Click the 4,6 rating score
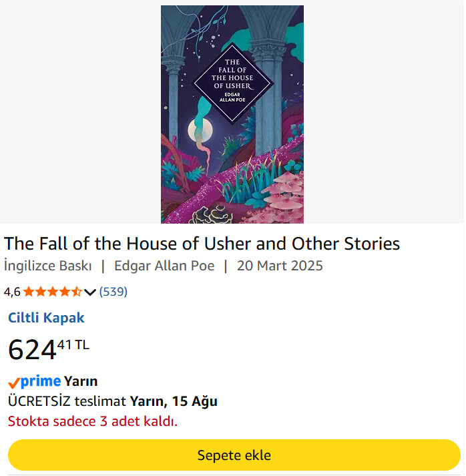 [12, 292]
